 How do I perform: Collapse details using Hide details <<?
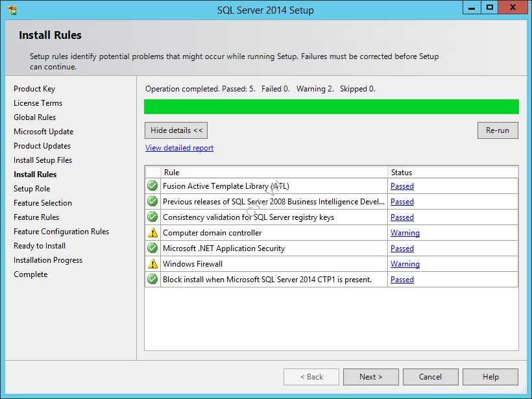(x=175, y=130)
